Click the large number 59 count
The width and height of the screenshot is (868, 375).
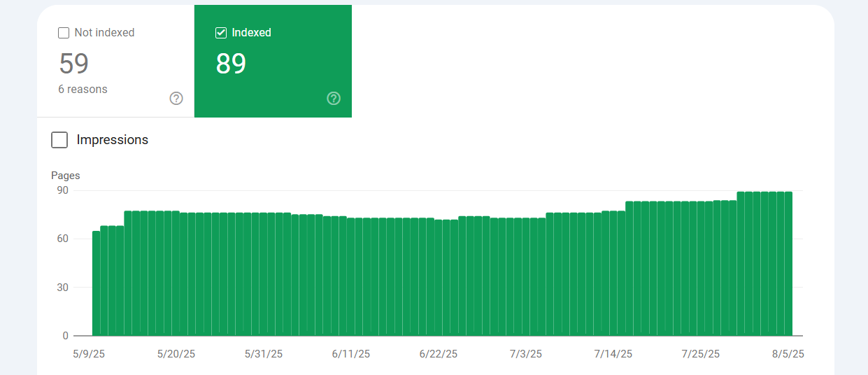(x=74, y=64)
